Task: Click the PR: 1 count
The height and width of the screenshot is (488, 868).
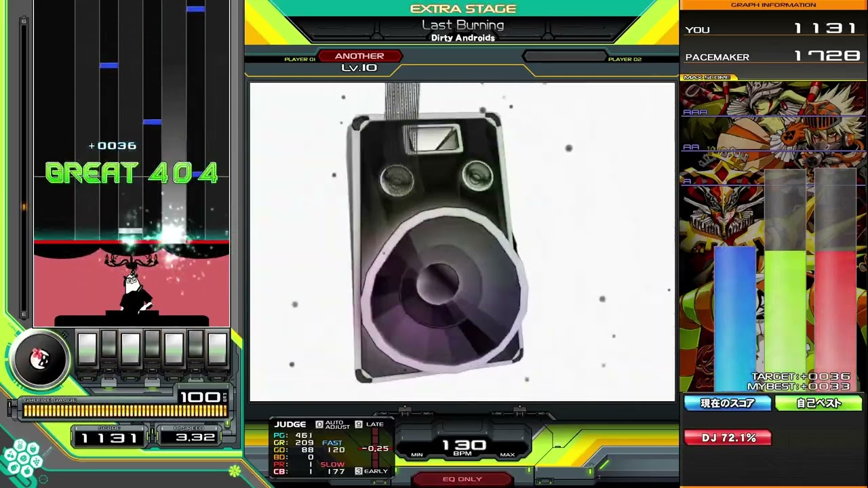Action: [x=294, y=465]
